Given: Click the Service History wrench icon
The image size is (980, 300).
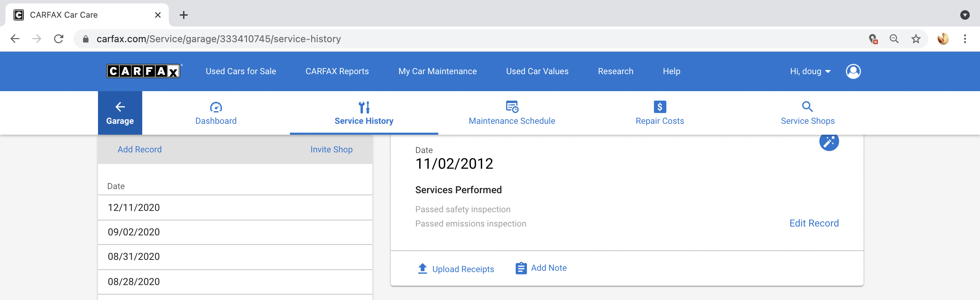Looking at the screenshot, I should [364, 107].
